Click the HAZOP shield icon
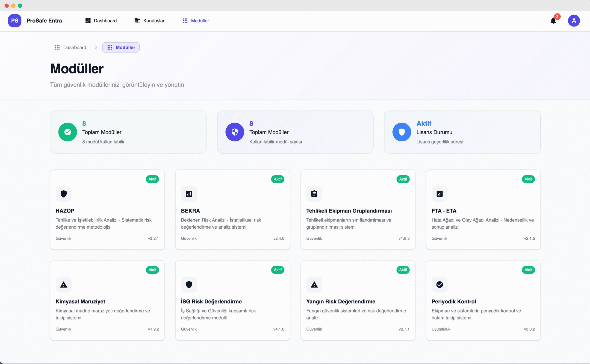The width and height of the screenshot is (590, 364). (64, 194)
